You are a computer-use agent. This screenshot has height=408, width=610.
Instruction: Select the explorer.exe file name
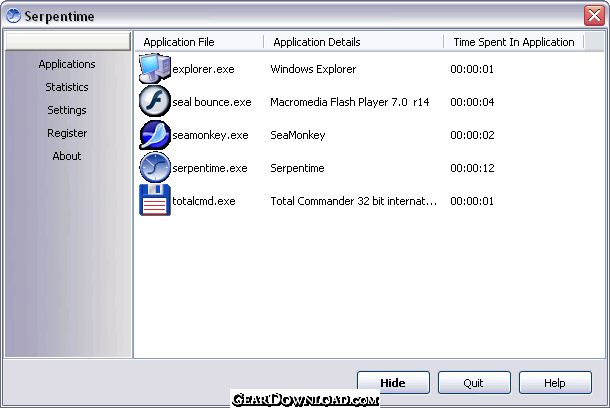[203, 69]
